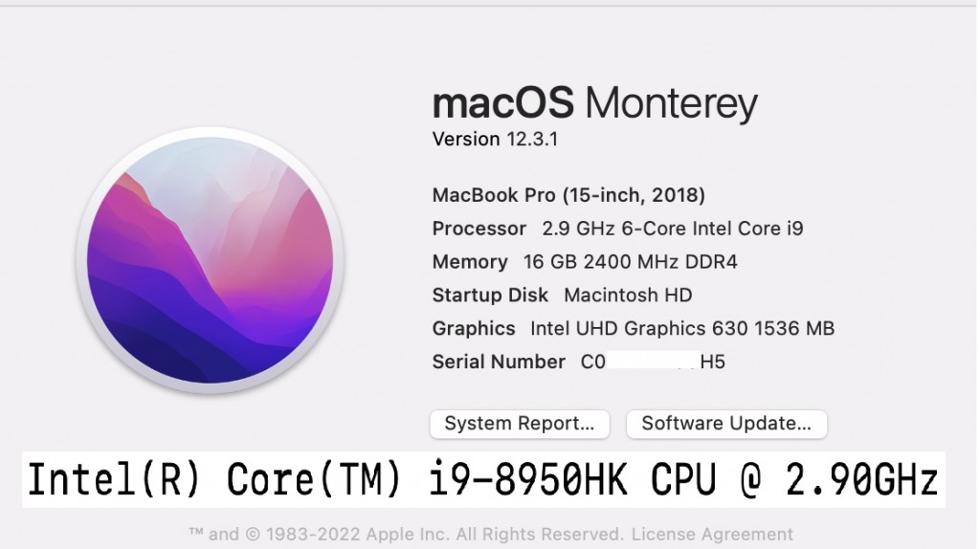Click the redacted serial number value
The image size is (980, 549).
coord(653,362)
